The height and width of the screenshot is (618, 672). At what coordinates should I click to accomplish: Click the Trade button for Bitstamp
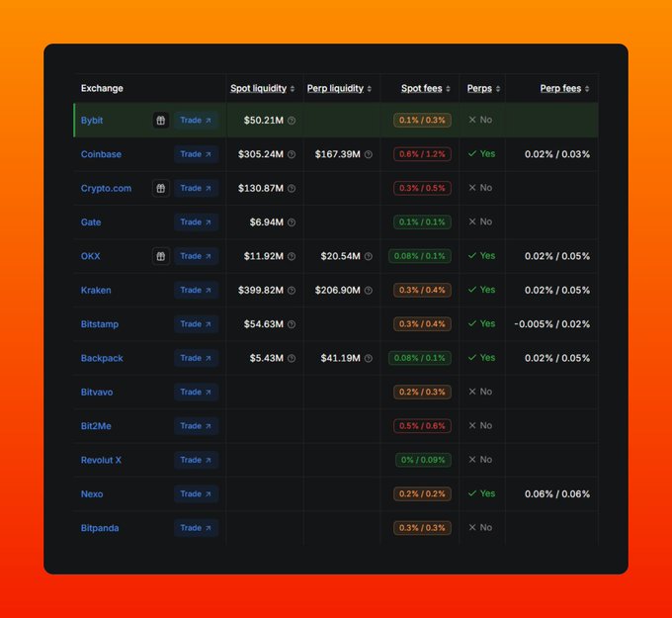point(196,324)
